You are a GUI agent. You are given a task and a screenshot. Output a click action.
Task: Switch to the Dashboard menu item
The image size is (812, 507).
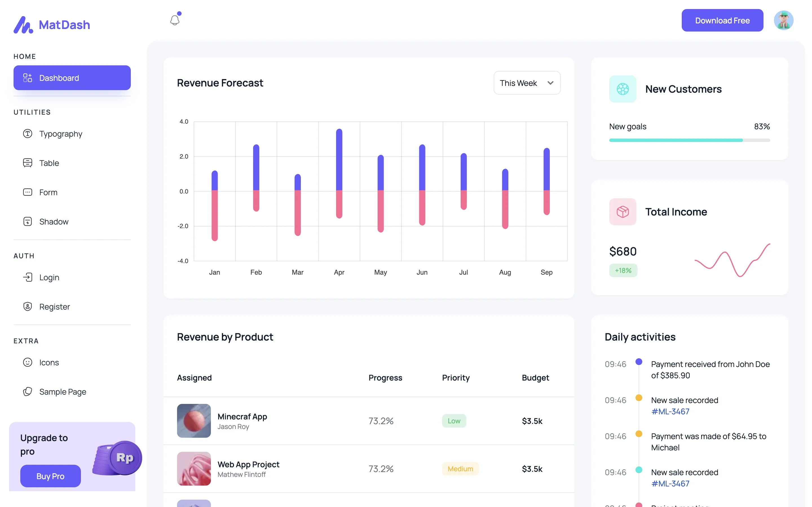pos(72,78)
